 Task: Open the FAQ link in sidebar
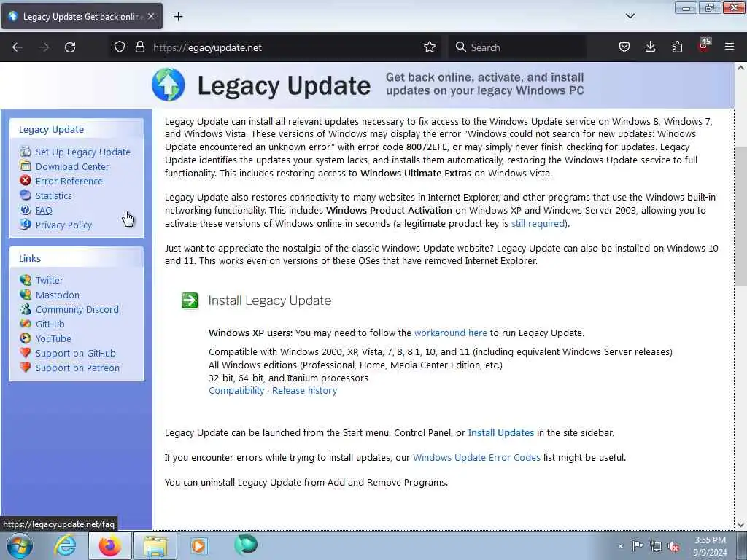point(44,211)
